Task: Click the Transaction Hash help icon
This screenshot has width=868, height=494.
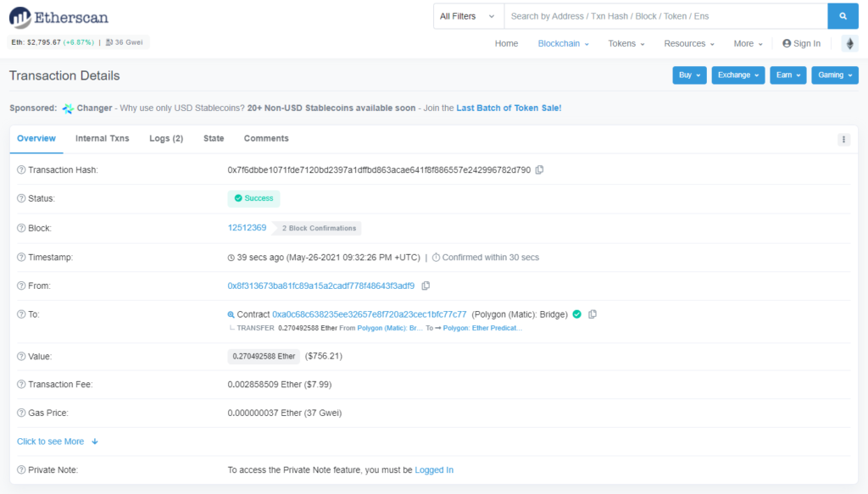Action: (x=21, y=170)
